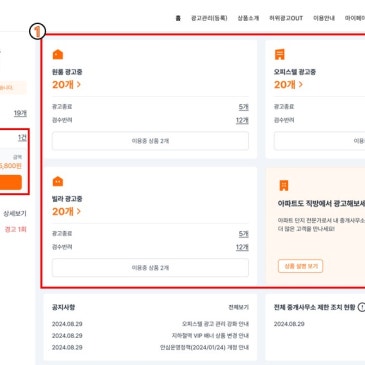Go to 홈 menu item

[x=178, y=18]
